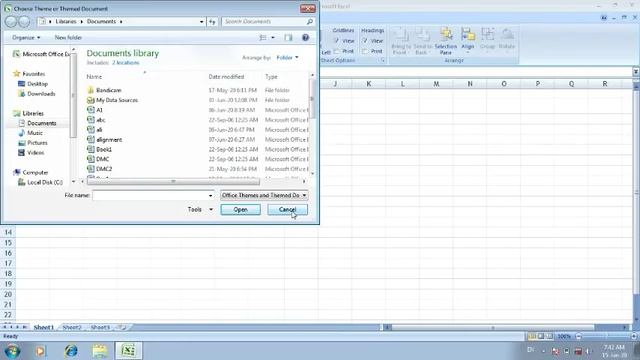Select Downloads in Favorites
This screenshot has width=640, height=360.
point(36,93)
